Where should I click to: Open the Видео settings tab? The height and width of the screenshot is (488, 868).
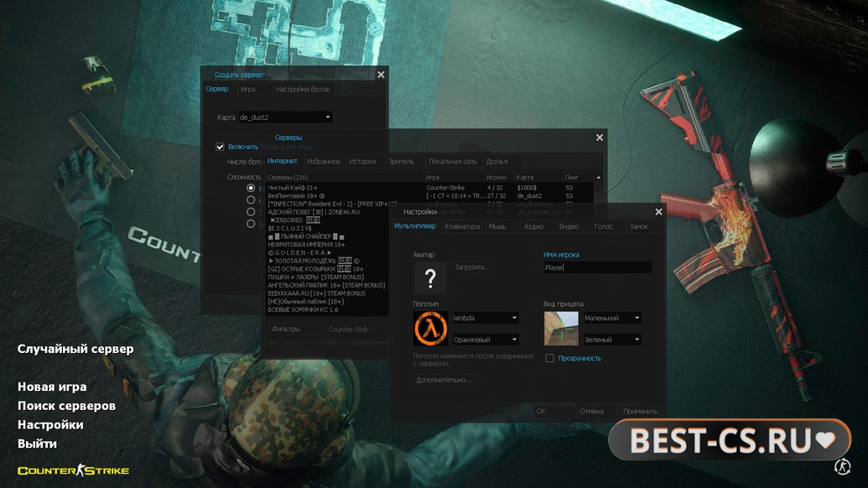pos(569,226)
